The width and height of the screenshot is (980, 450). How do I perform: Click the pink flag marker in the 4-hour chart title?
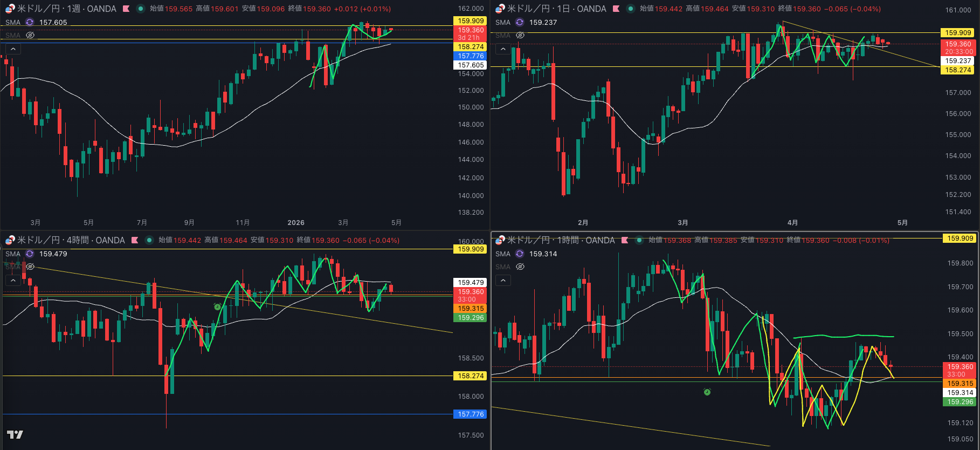[135, 240]
